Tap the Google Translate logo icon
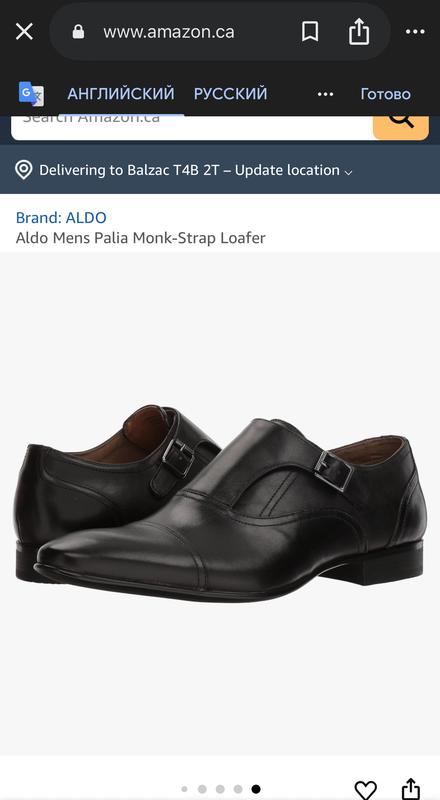This screenshot has width=440, height=800. [x=31, y=94]
